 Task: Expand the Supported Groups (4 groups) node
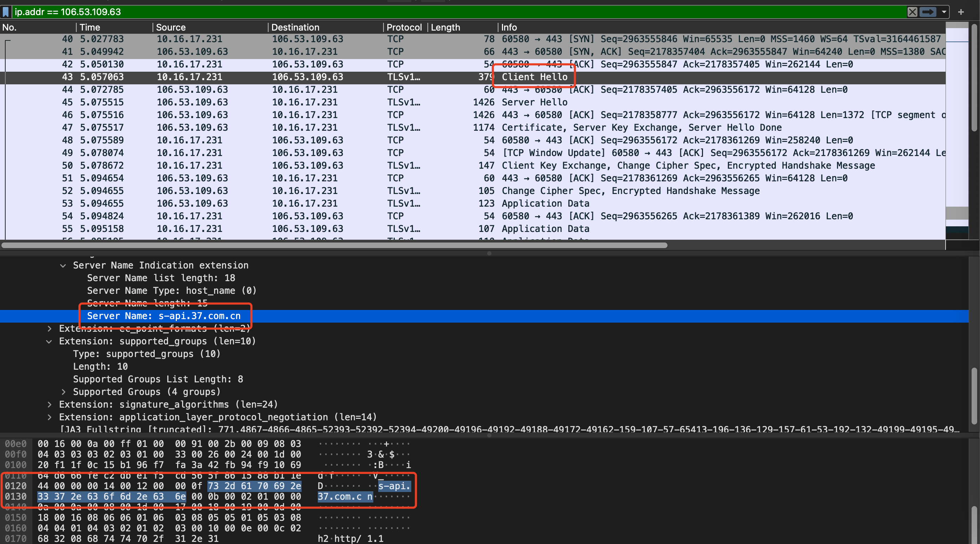click(x=64, y=391)
